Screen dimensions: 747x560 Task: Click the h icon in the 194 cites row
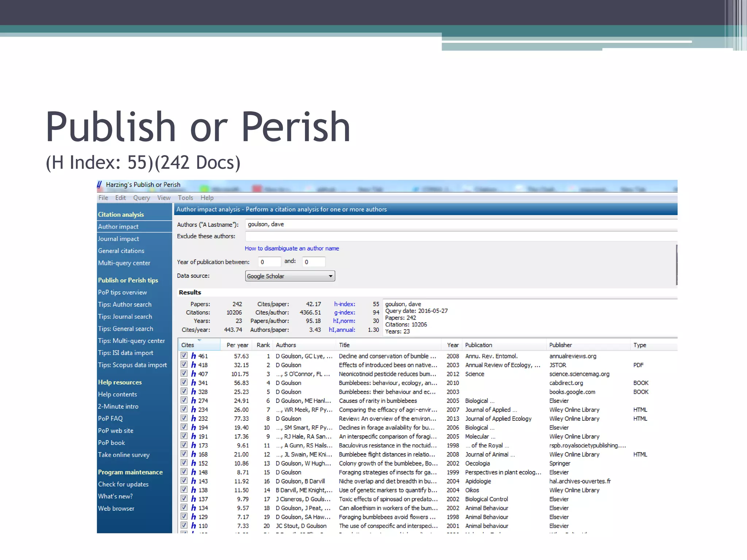click(193, 428)
